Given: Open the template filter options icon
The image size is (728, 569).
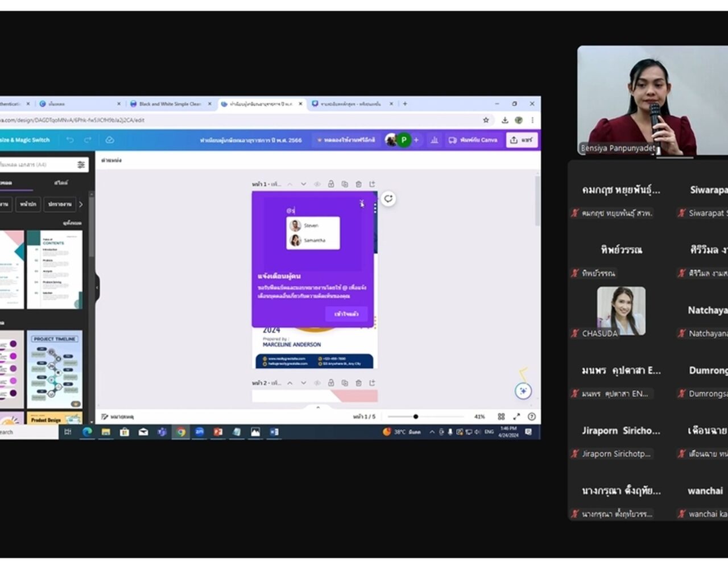Looking at the screenshot, I should click(x=81, y=164).
